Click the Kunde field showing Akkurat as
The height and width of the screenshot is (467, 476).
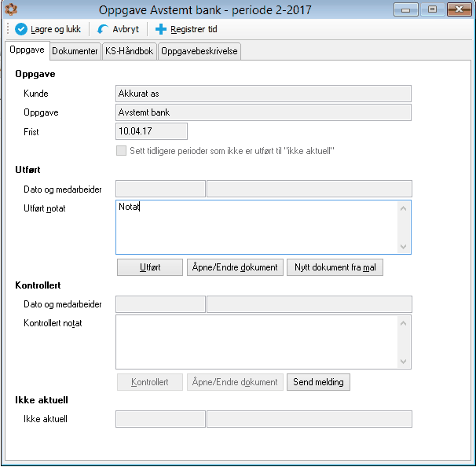click(263, 94)
